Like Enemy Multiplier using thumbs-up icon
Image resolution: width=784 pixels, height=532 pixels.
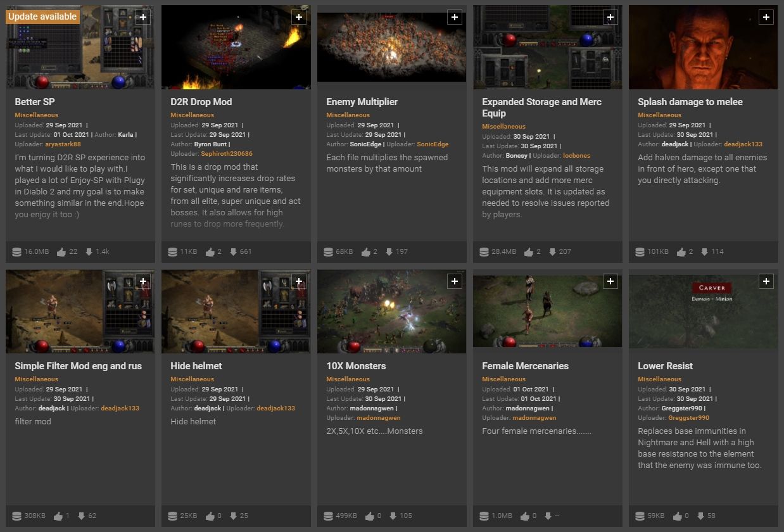click(365, 251)
